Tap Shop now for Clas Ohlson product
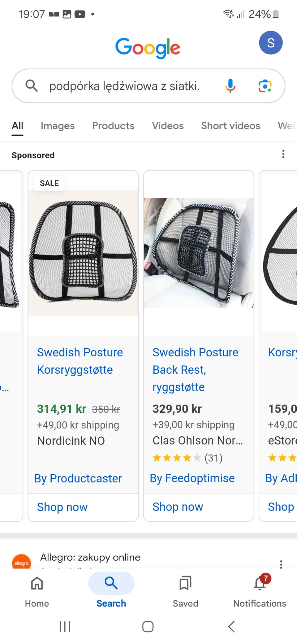 [x=178, y=507]
